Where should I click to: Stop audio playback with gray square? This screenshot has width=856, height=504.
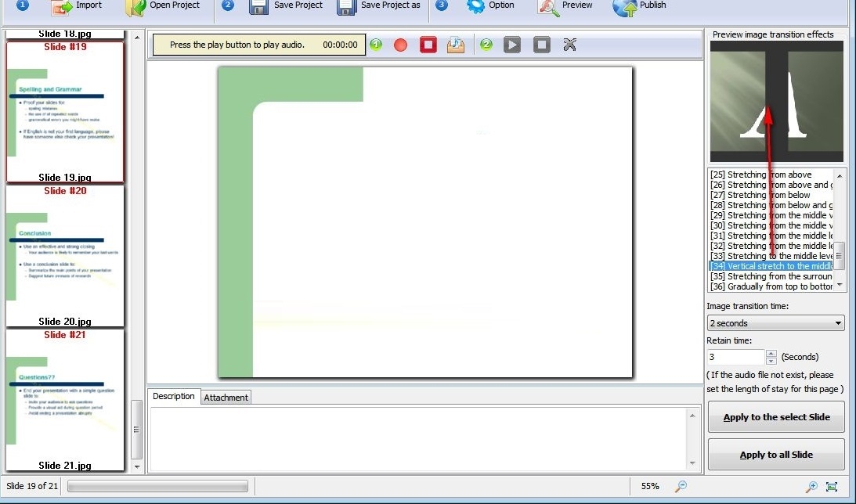[x=541, y=45]
